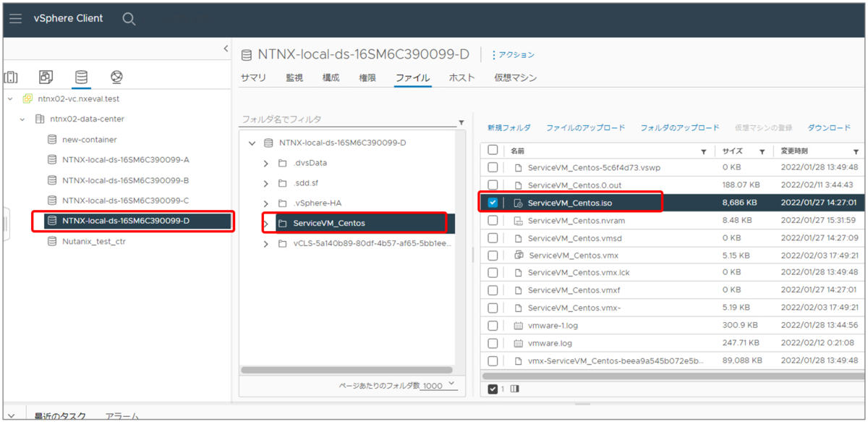Switch to VMs and Templates inventory icon

(46, 77)
